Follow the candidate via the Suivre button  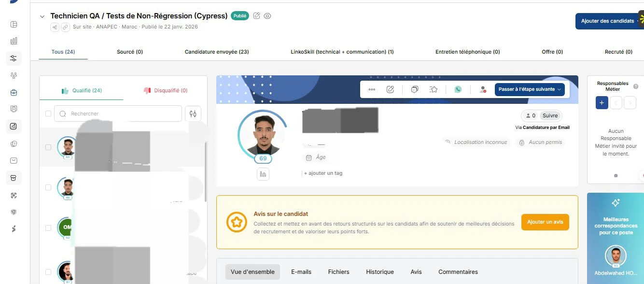coord(550,115)
